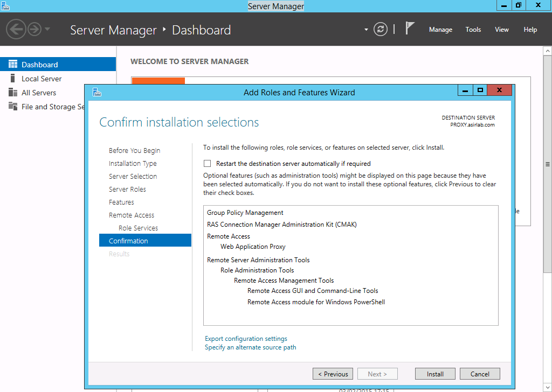Click the Refresh icon in Server Manager header
552x392 pixels.
(380, 29)
